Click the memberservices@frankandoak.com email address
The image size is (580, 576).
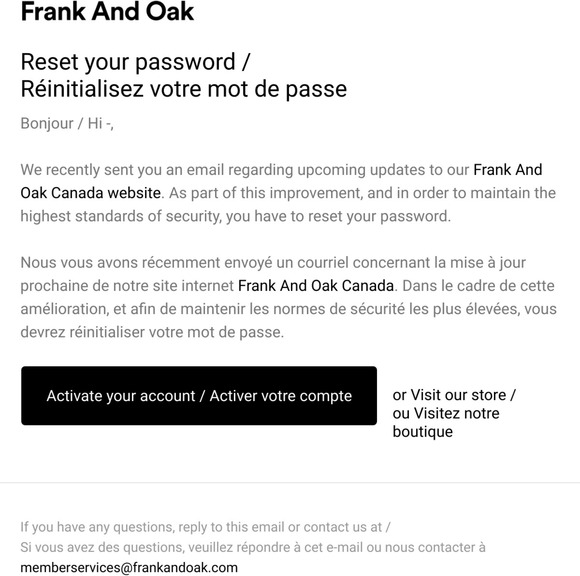(129, 567)
